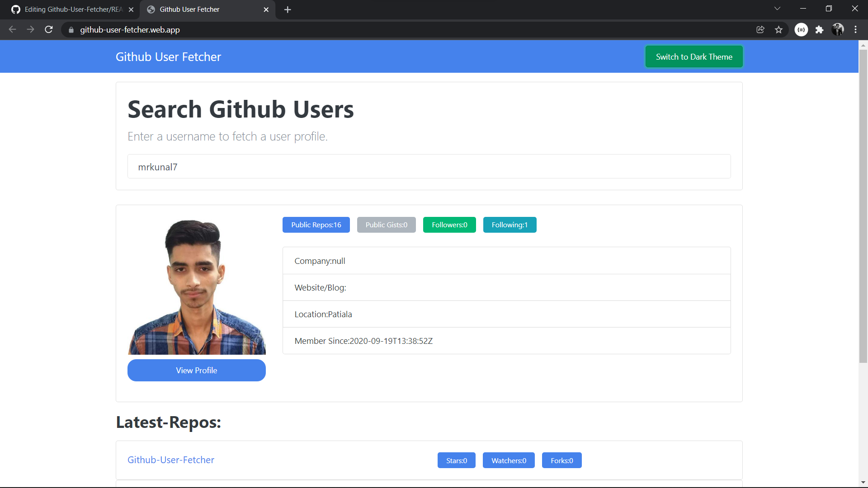868x488 pixels.
Task: Click the back navigation arrow
Action: [x=12, y=29]
